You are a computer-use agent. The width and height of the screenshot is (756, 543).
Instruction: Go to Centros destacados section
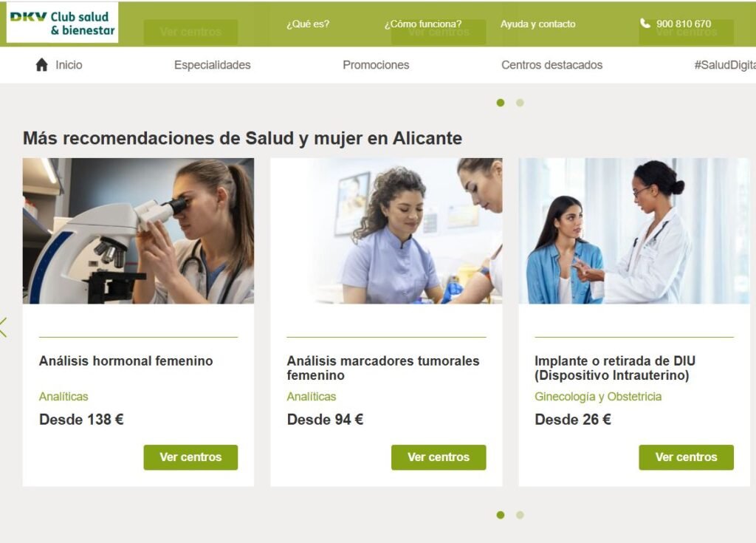click(x=552, y=65)
